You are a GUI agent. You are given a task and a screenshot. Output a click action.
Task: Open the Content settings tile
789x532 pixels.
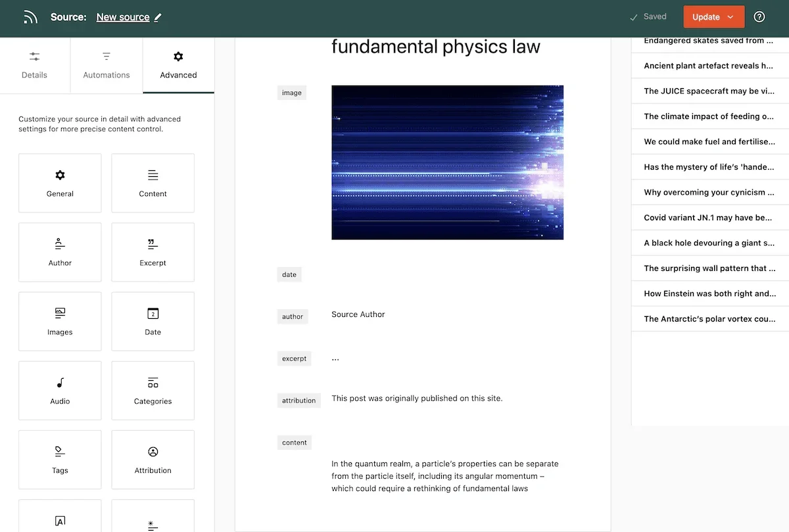coord(153,183)
